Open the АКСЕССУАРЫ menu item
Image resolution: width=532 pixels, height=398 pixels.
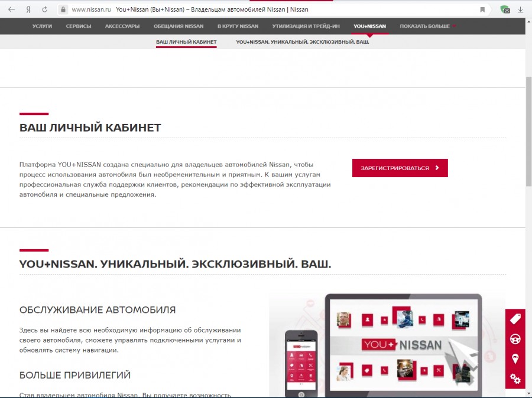coord(122,26)
